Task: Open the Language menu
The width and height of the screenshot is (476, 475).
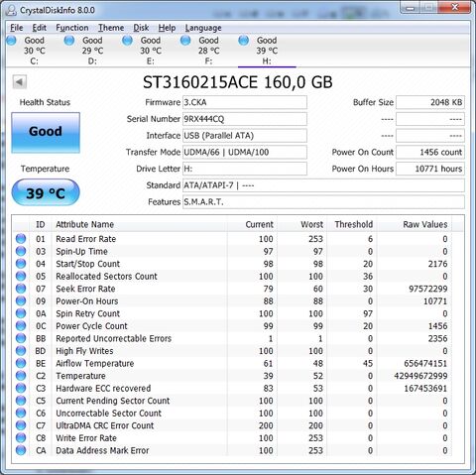Action: tap(203, 28)
